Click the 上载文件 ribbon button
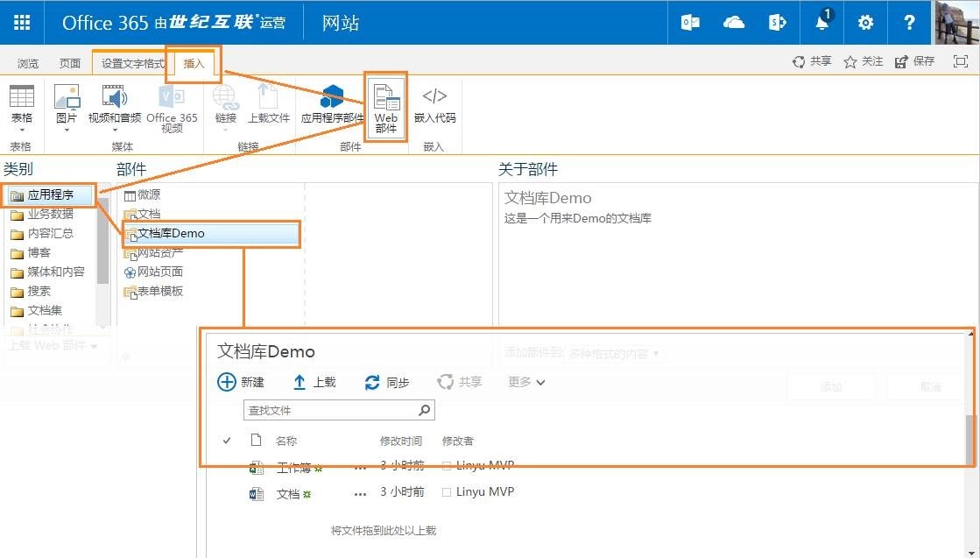Image resolution: width=980 pixels, height=558 pixels. click(x=269, y=103)
